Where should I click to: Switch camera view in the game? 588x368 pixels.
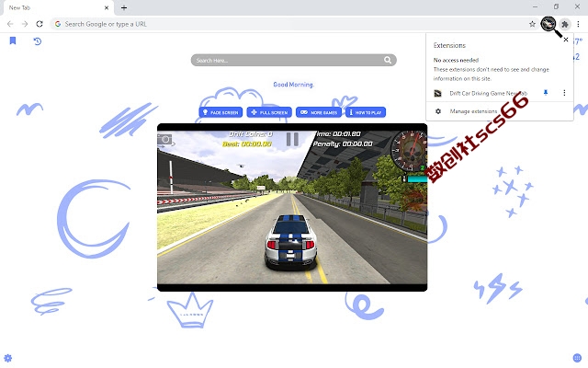point(164,140)
